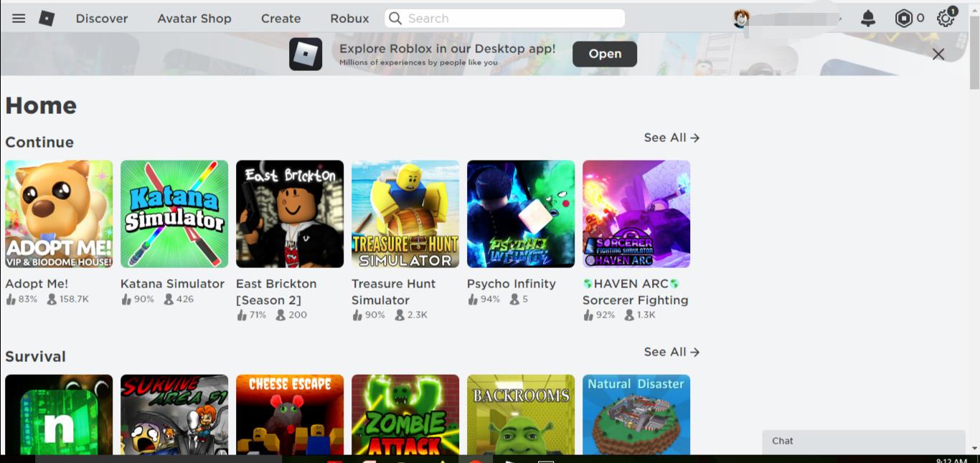Click the players icon beside 426
Screen dimensions: 980x463
tap(168, 300)
